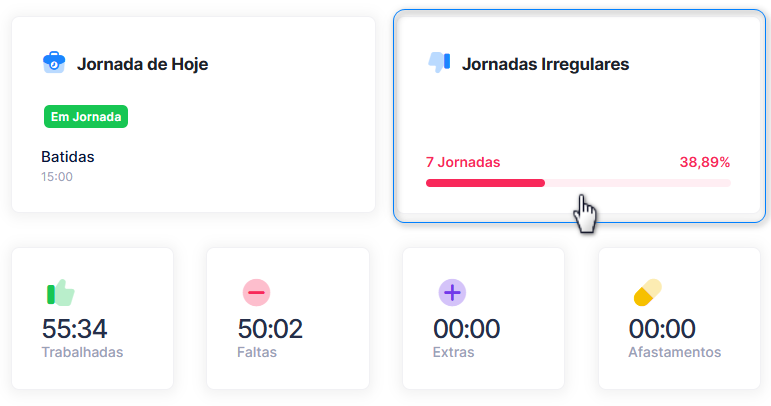Screen dimensions: 771x406
Task: Select the 15:00 punch time entry
Action: coord(57,177)
